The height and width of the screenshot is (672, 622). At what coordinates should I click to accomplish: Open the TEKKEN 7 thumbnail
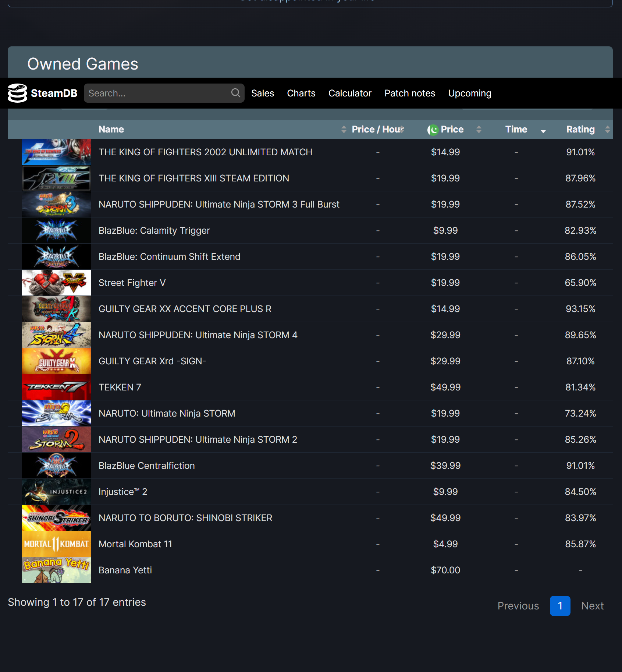[x=56, y=387]
